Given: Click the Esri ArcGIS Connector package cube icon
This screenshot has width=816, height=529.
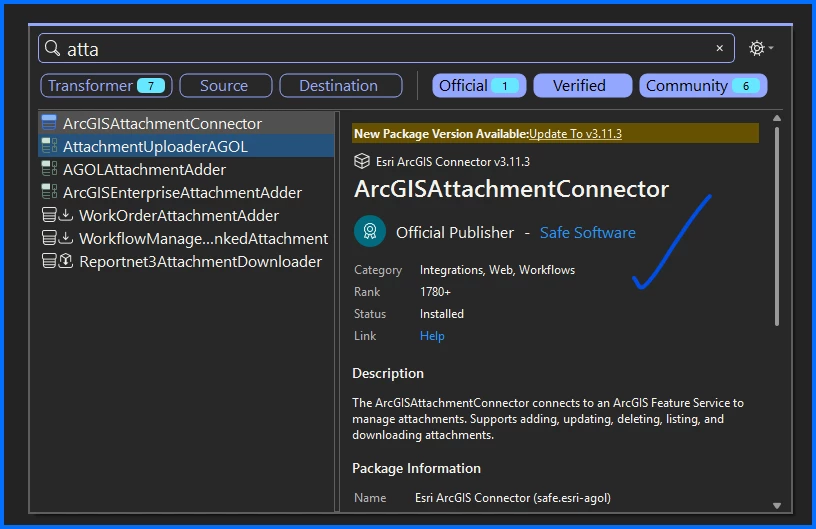Looking at the screenshot, I should pos(362,161).
